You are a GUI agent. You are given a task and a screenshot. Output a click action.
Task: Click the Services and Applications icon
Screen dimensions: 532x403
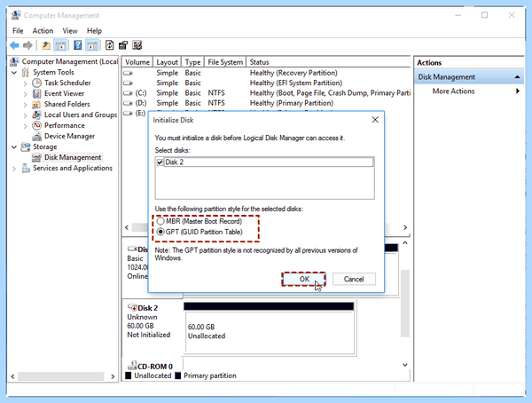(x=26, y=168)
